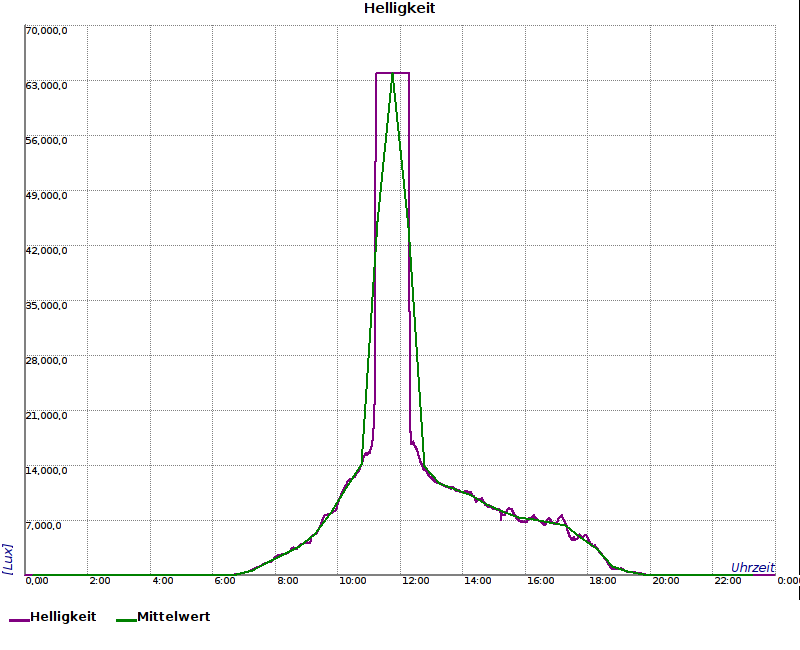
Task: Click the 70,000,0 y-axis value
Action: 46,31
